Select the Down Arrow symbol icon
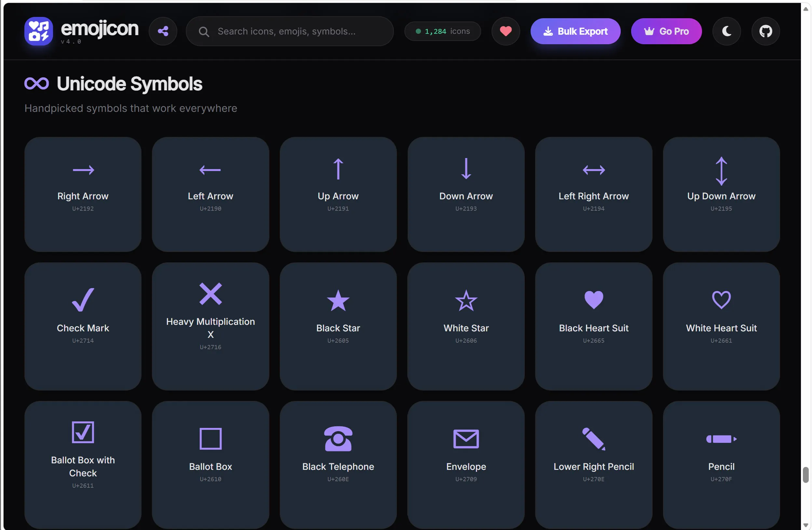 click(x=466, y=168)
